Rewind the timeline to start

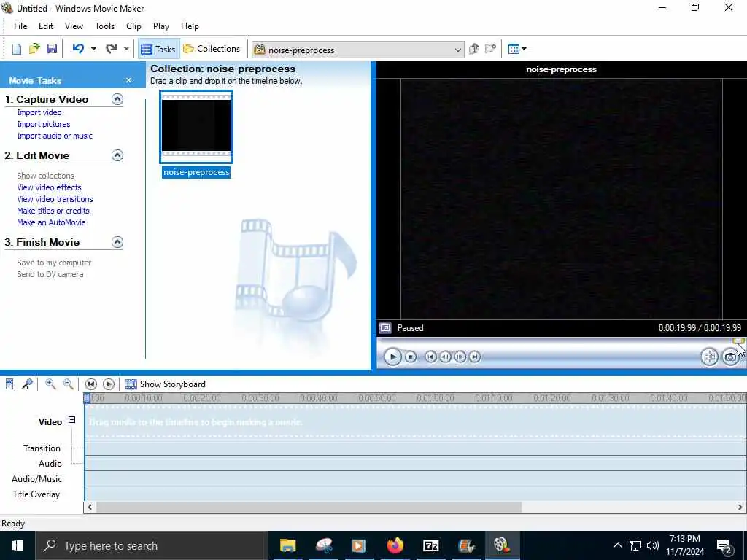pos(91,384)
